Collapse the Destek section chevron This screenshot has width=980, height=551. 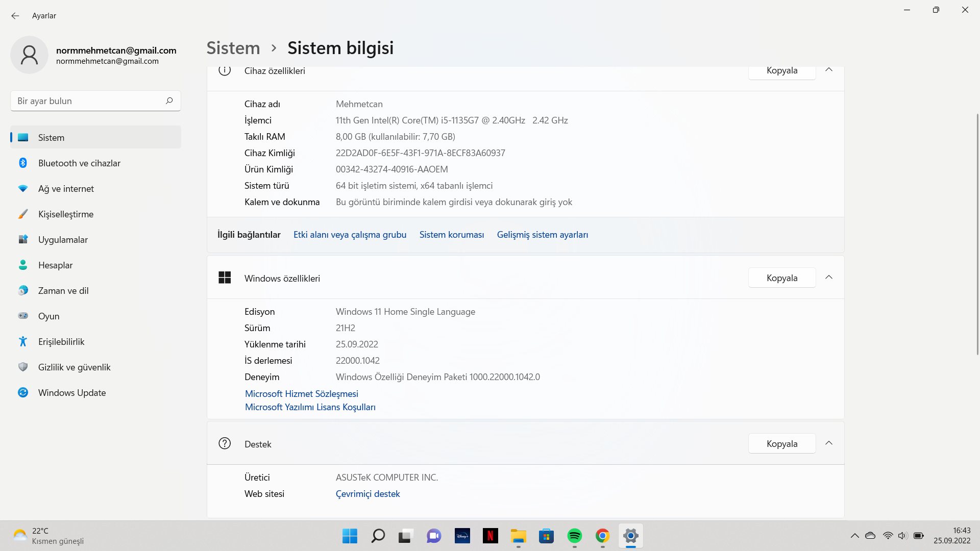[829, 443]
